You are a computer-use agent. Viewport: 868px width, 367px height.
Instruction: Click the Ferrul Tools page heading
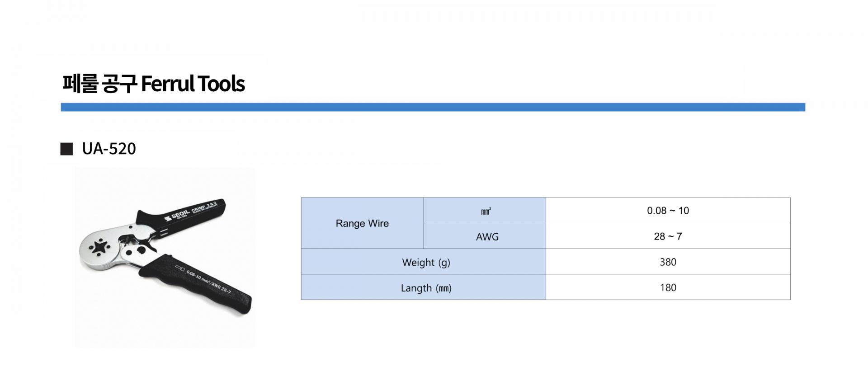[154, 84]
